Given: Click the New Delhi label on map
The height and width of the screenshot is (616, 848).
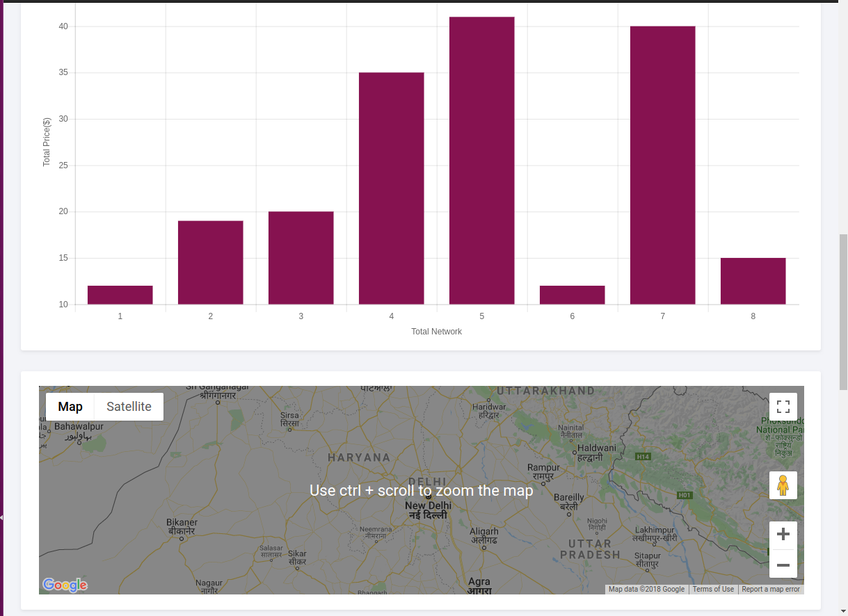Looking at the screenshot, I should 428,510.
